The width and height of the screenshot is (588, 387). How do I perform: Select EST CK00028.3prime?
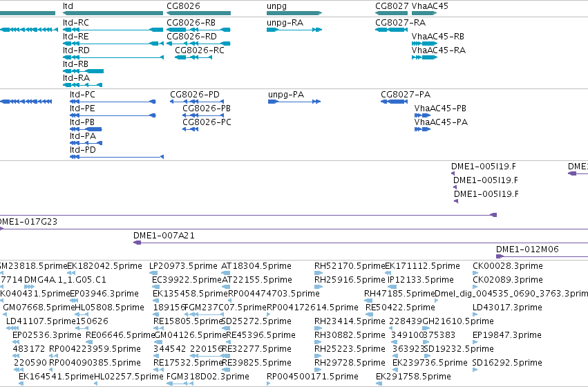(x=508, y=266)
